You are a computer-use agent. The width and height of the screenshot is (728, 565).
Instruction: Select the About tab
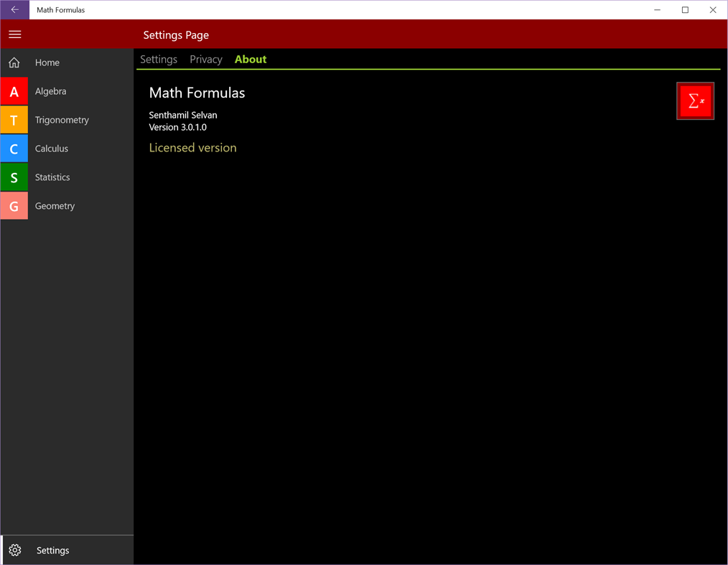click(x=250, y=59)
